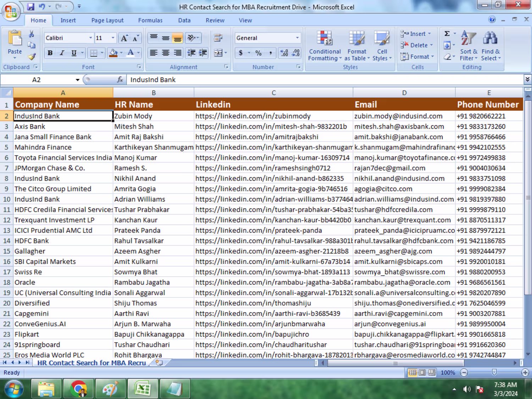Apply the fill color swatch
532x399 pixels.
pos(113,53)
